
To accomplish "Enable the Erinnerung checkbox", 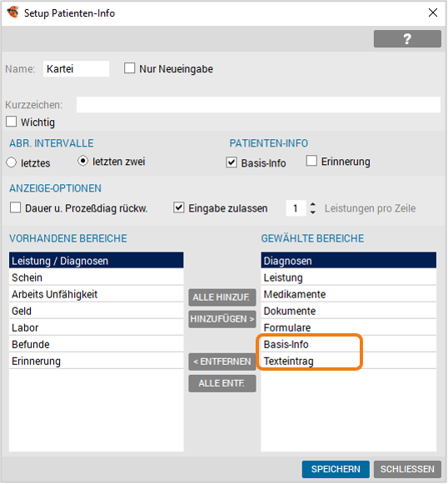I will point(311,161).
